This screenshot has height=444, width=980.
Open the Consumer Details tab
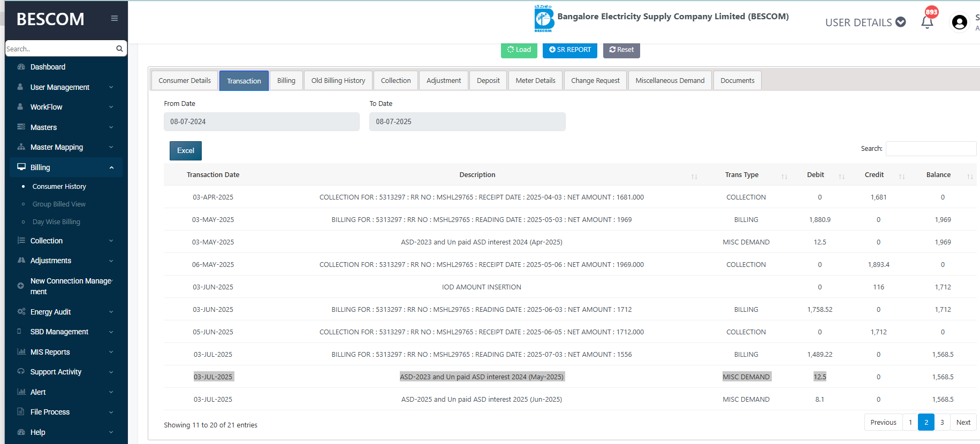185,80
